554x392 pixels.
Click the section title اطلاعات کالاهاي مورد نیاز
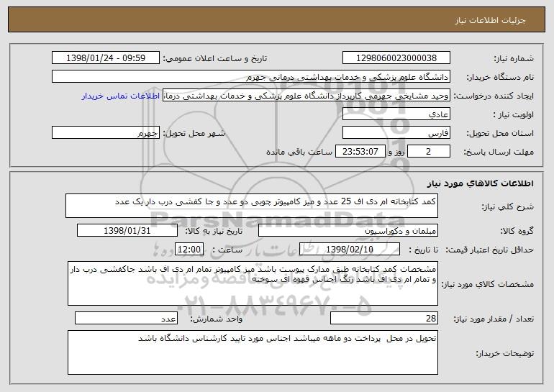pos(480,183)
